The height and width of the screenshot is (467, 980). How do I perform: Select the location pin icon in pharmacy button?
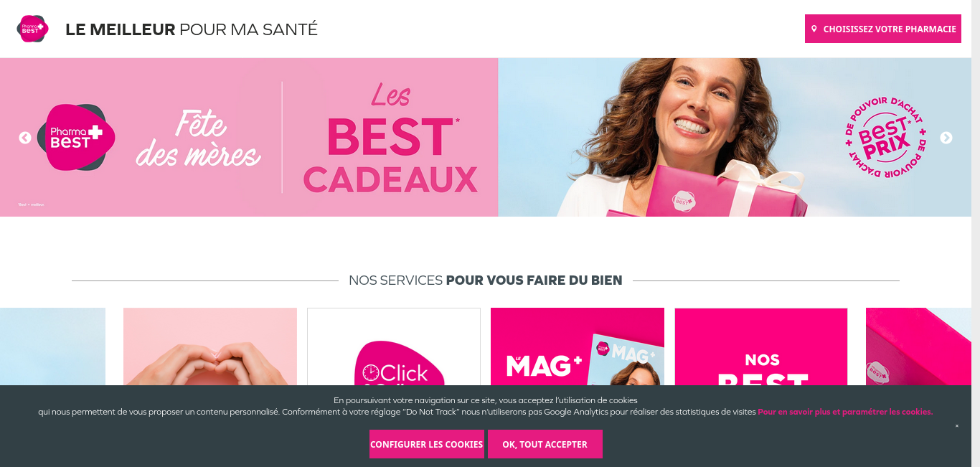(x=814, y=29)
